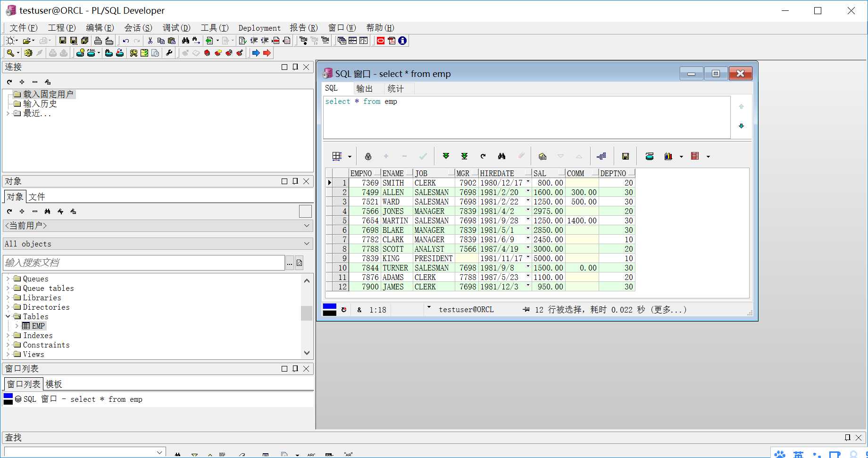This screenshot has width=868, height=458.
Task: Click the binoculars Find icon in main toolbar
Action: [x=185, y=41]
